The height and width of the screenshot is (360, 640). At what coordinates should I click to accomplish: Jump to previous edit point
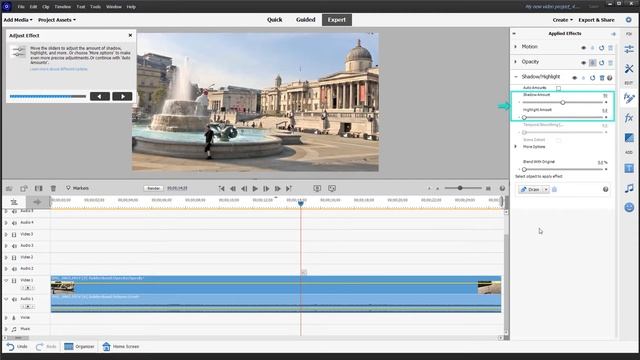[x=222, y=189]
